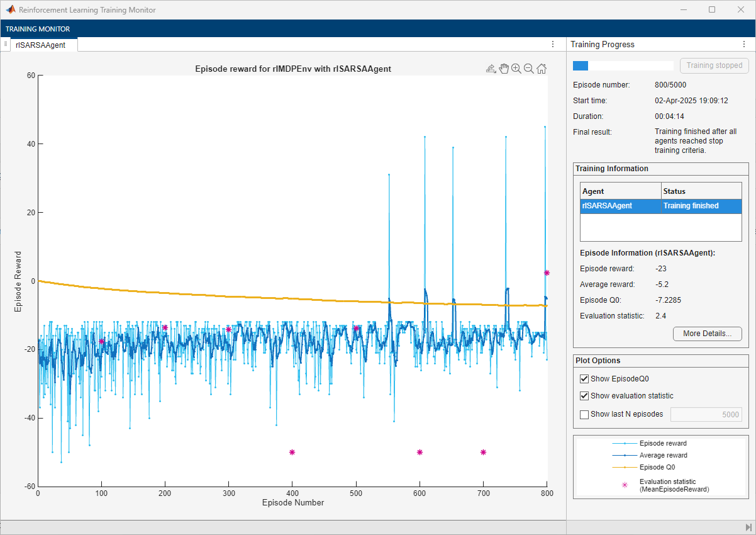This screenshot has height=535, width=756.
Task: Click the Training stopped button
Action: click(714, 65)
